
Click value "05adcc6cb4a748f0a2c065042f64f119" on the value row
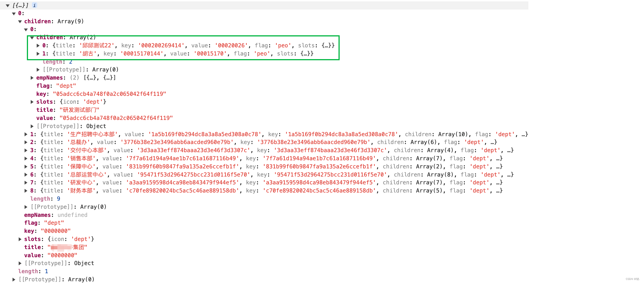pos(116,118)
